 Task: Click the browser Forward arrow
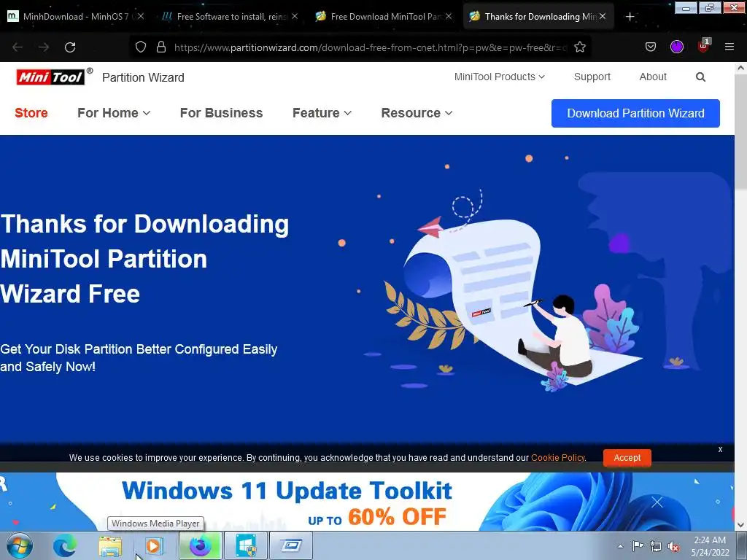point(44,47)
